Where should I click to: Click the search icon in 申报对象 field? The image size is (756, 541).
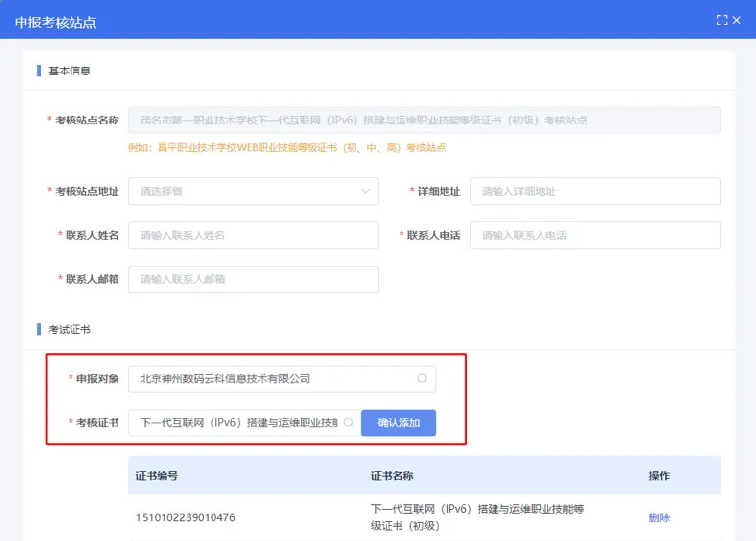pyautogui.click(x=422, y=379)
